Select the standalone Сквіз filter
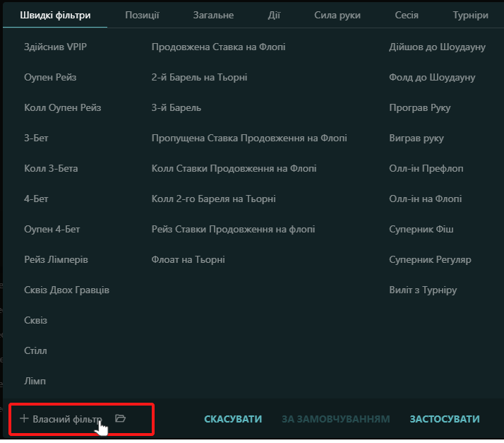 coord(35,321)
